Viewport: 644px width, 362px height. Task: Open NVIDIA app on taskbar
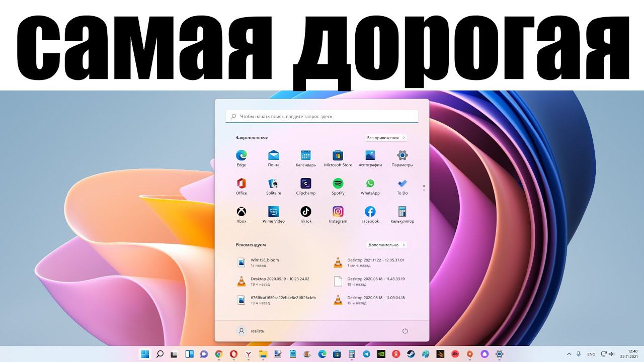381,354
